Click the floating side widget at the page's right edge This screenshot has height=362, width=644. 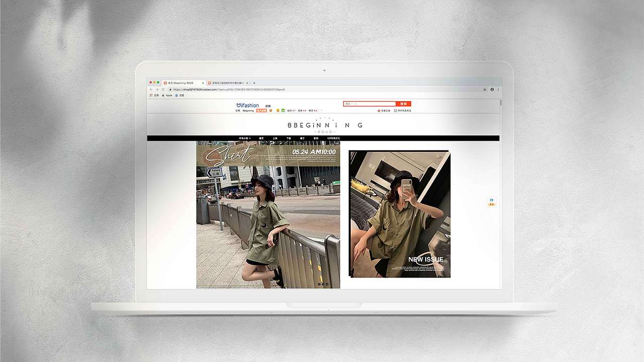tap(492, 202)
